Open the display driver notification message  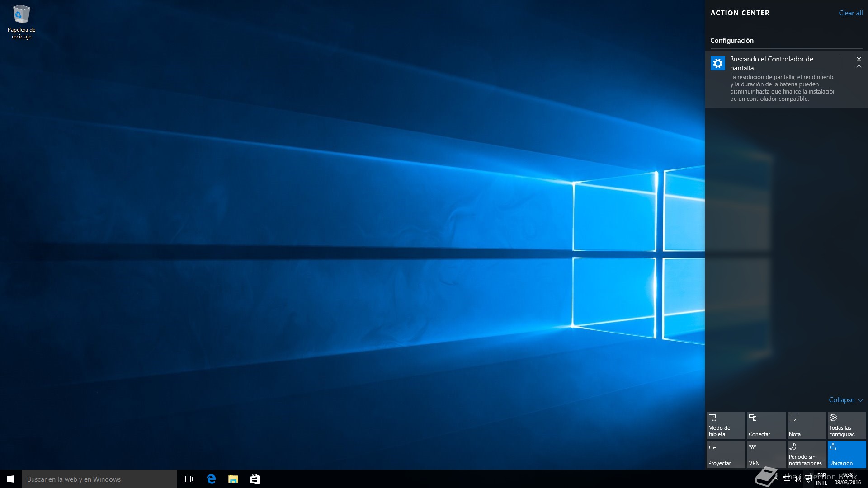click(781, 80)
